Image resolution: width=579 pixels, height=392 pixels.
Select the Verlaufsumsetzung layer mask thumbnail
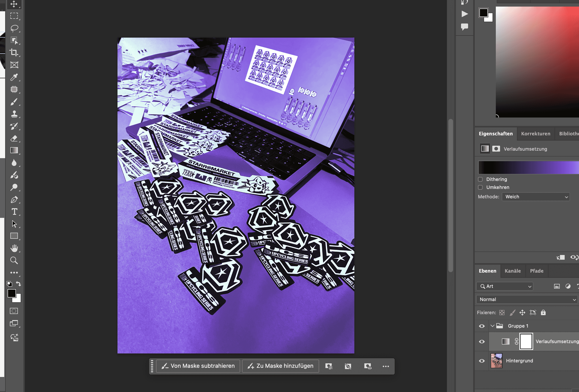[526, 342]
